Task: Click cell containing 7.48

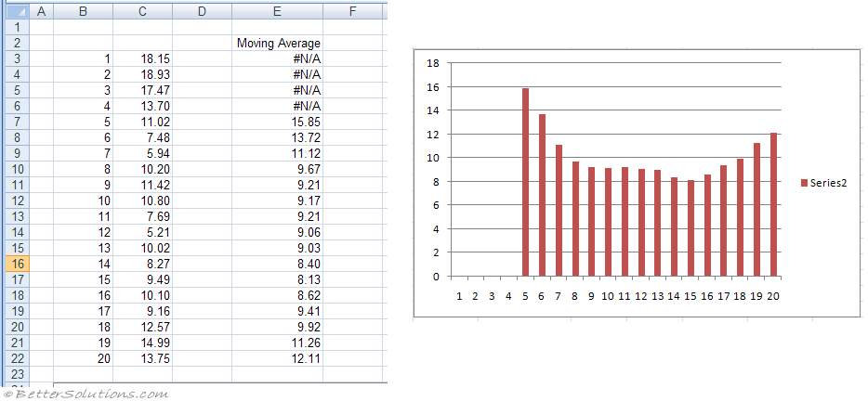Action: (x=143, y=137)
